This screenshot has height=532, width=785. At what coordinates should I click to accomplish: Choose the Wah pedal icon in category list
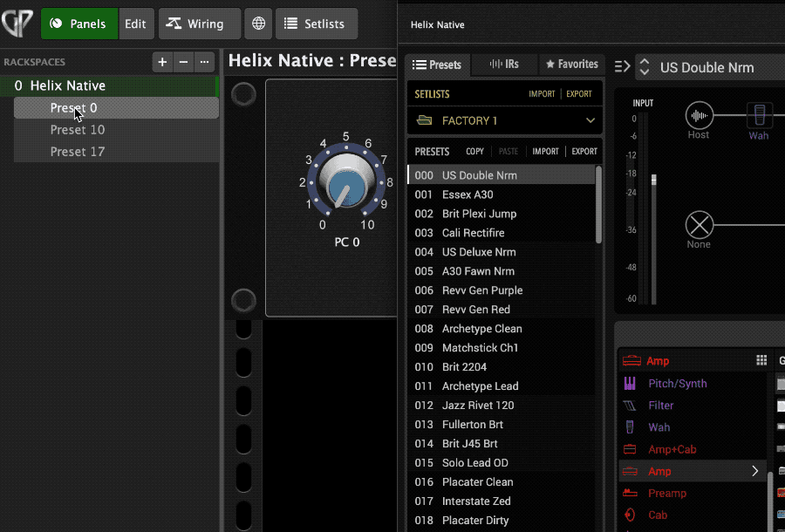pos(630,427)
